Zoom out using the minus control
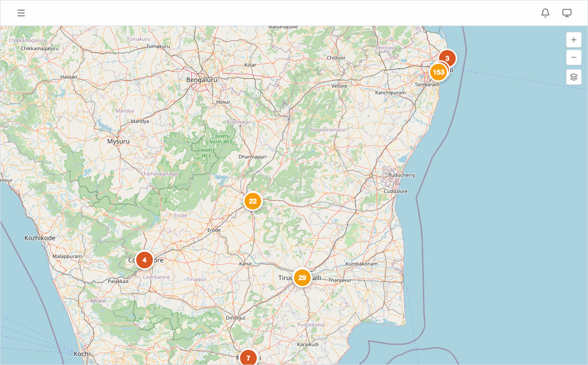588x365 pixels. (573, 57)
